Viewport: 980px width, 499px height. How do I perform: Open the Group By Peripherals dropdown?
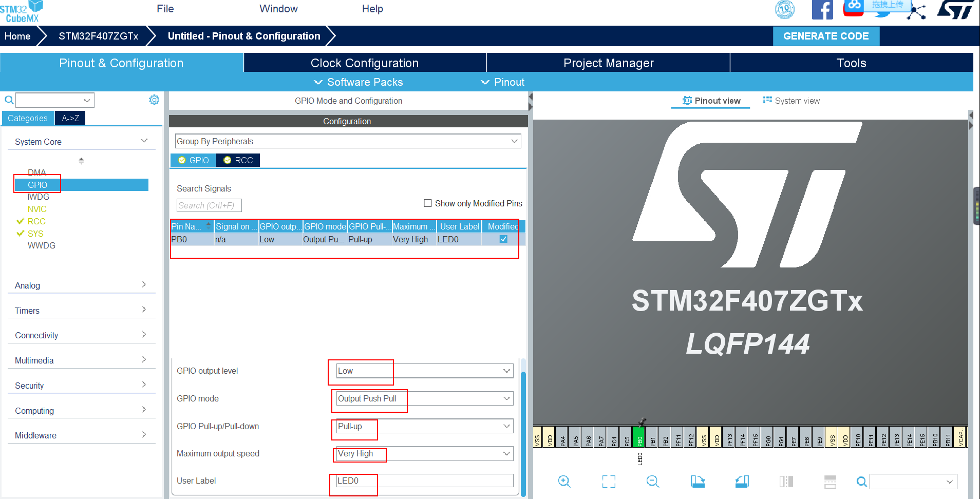348,141
